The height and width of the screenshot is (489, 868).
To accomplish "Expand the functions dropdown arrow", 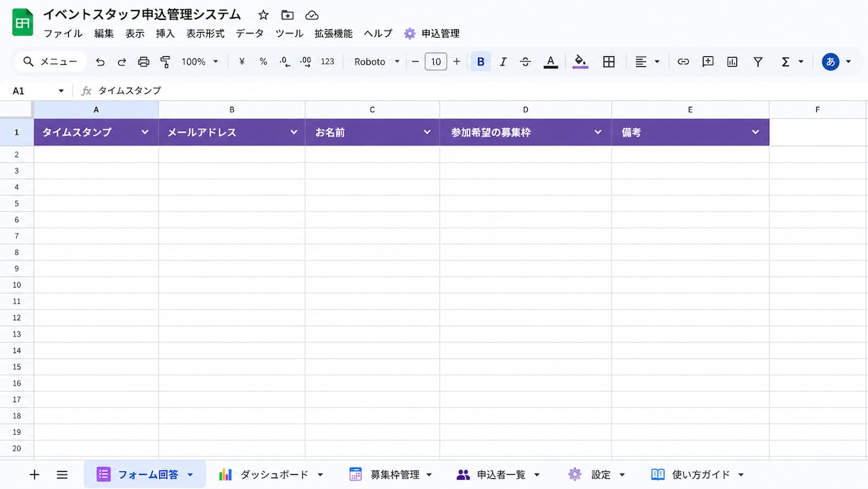I will point(801,62).
